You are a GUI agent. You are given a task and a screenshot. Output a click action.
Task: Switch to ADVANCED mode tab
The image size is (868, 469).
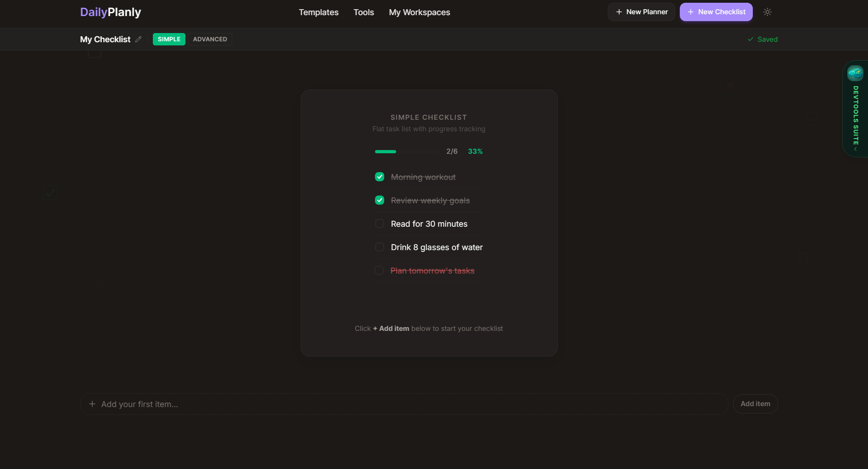coord(210,39)
